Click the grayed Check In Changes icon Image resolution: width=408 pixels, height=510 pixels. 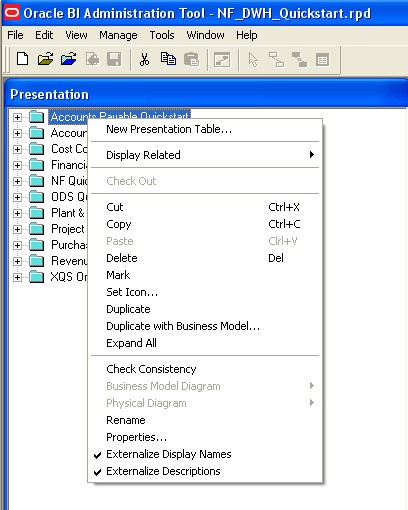point(92,60)
